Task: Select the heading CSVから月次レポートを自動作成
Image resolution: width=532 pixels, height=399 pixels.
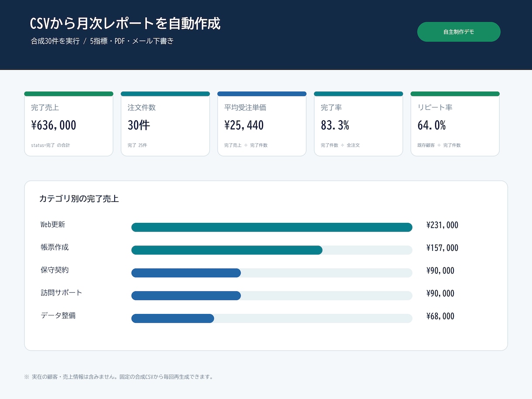Action: pos(126,24)
